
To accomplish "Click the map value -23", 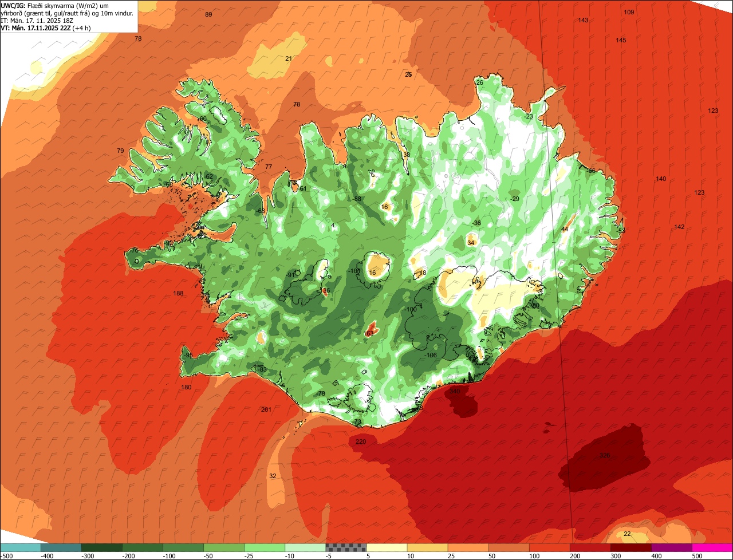I will point(528,116).
